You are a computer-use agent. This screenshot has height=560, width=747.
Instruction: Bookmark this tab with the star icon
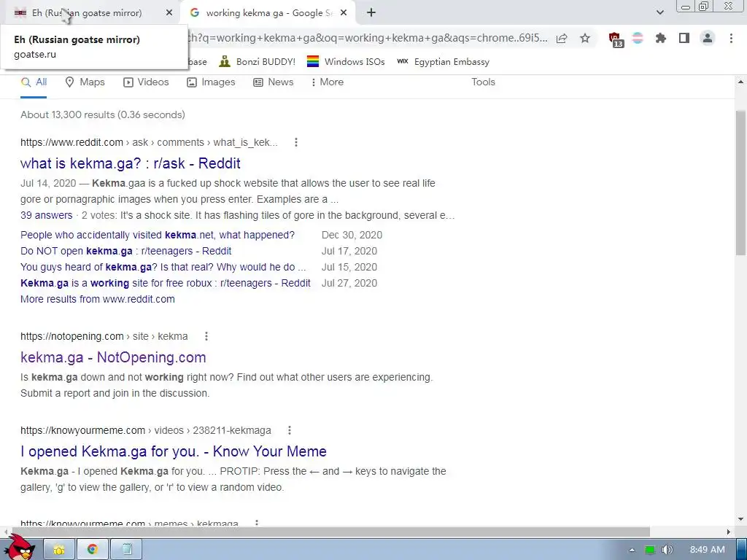click(x=585, y=39)
